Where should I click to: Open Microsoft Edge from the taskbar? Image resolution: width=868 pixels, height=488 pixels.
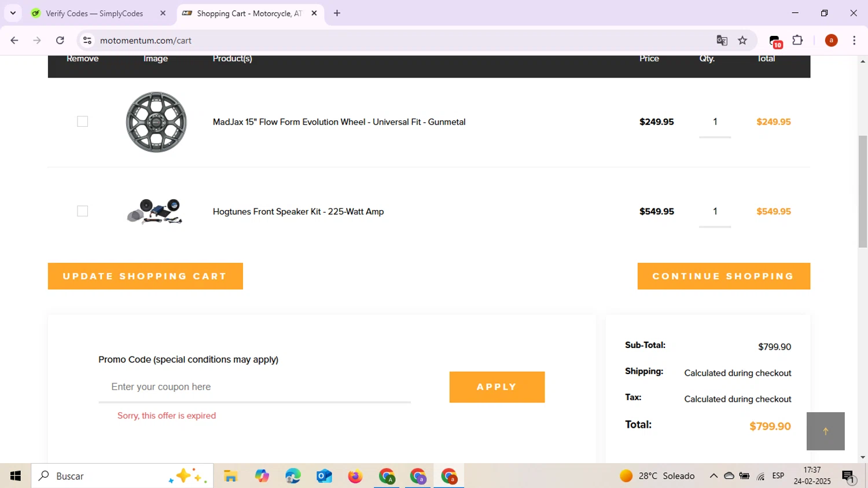point(293,476)
